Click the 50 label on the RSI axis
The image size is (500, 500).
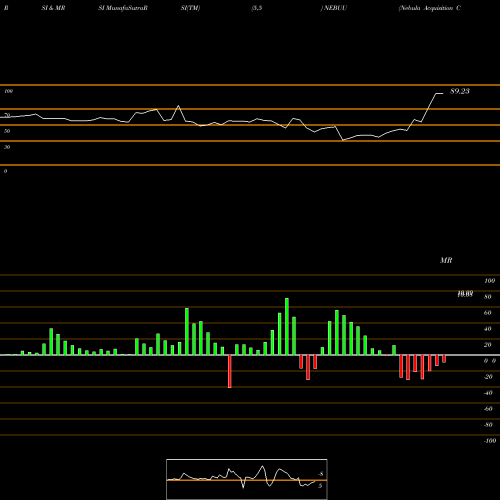[7, 131]
